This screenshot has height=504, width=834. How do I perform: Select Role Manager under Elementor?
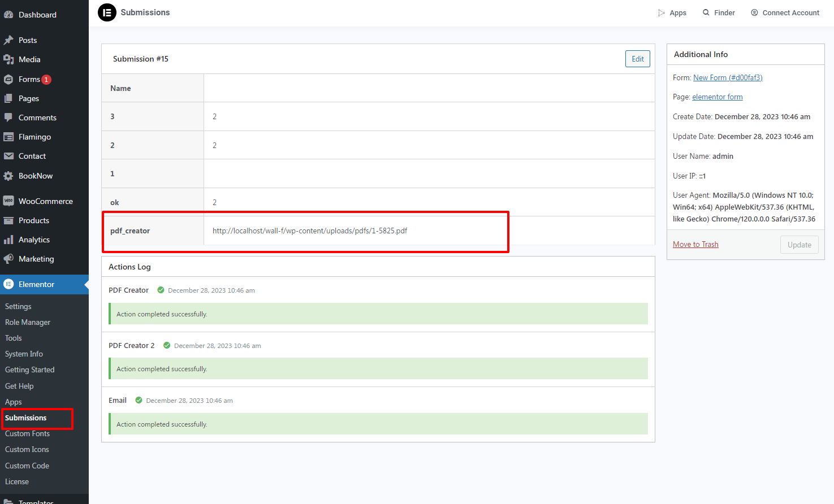pos(28,321)
